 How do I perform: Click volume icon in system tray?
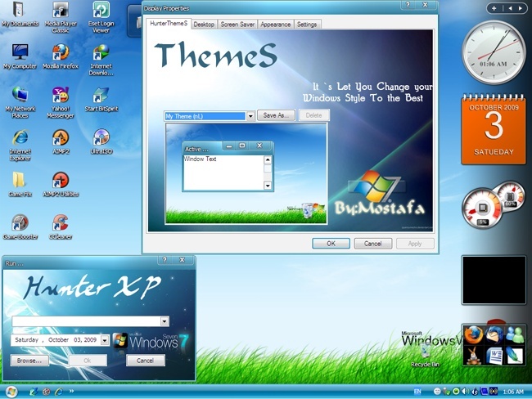click(466, 392)
